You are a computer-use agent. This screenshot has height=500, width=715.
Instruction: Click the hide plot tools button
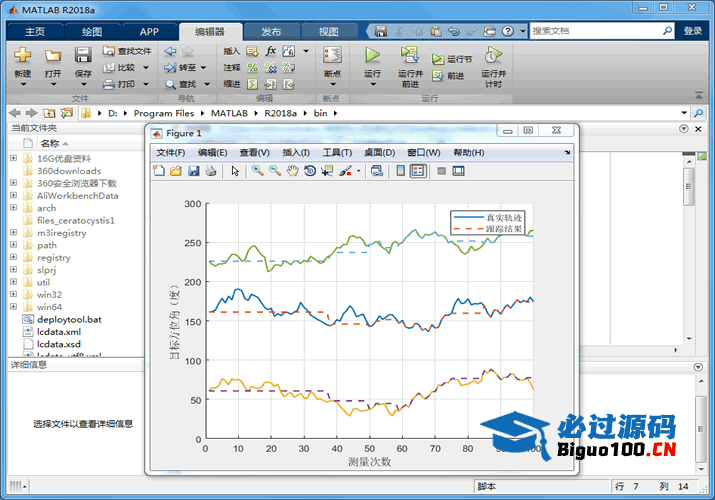441,171
